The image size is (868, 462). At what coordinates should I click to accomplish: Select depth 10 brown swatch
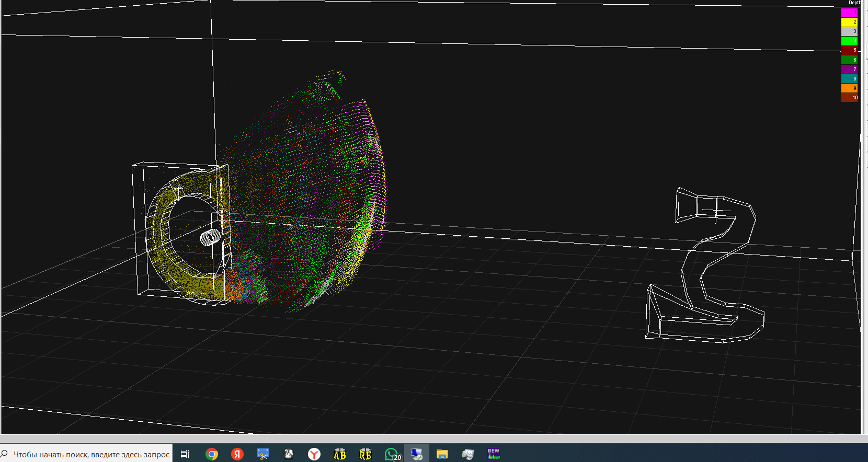pos(849,97)
